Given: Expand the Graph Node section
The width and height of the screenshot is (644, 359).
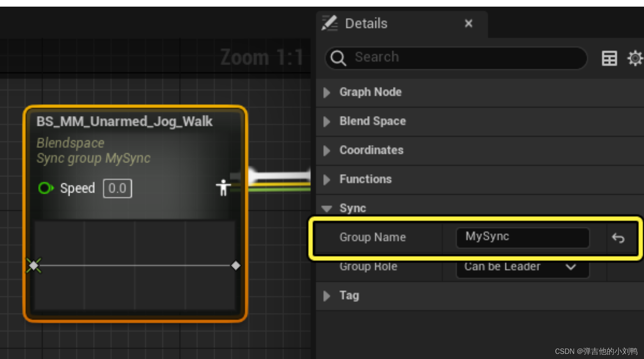Looking at the screenshot, I should point(327,92).
